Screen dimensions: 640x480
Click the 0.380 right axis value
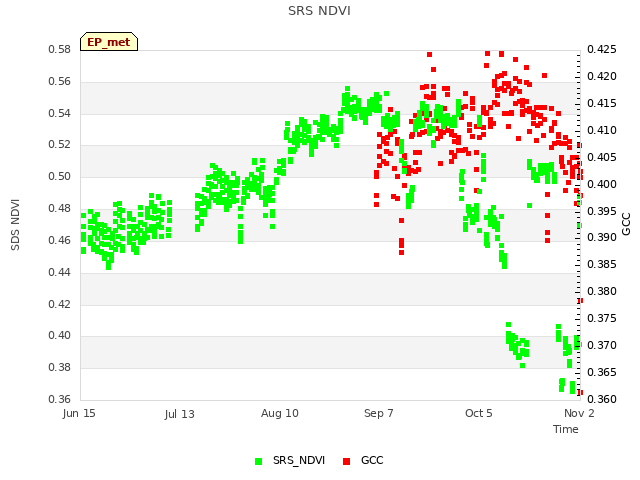602,291
